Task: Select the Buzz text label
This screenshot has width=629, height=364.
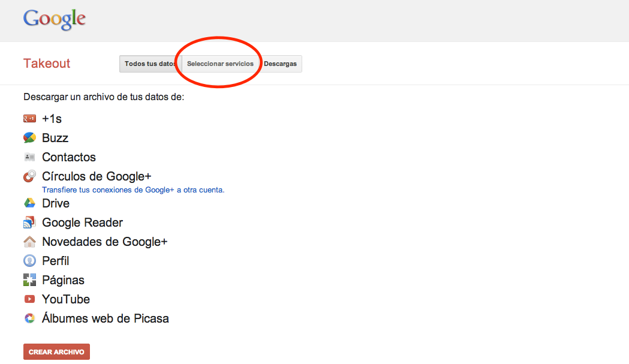Action: [55, 138]
